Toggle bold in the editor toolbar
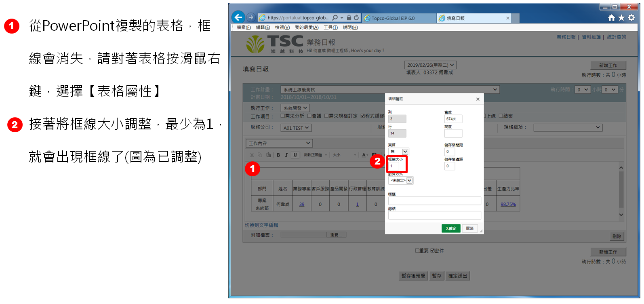 pos(278,155)
